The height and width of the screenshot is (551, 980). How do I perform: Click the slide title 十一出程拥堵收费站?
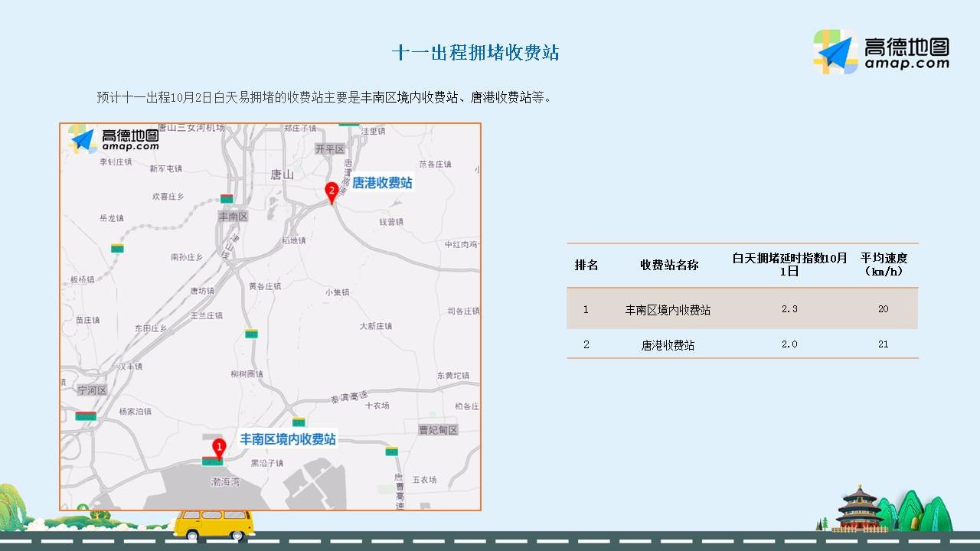pyautogui.click(x=475, y=52)
